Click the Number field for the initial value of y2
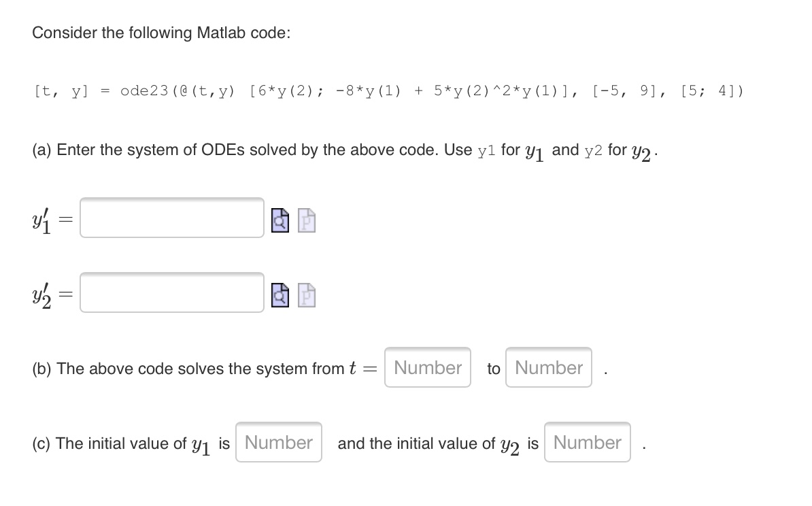This screenshot has width=812, height=506. tap(587, 442)
